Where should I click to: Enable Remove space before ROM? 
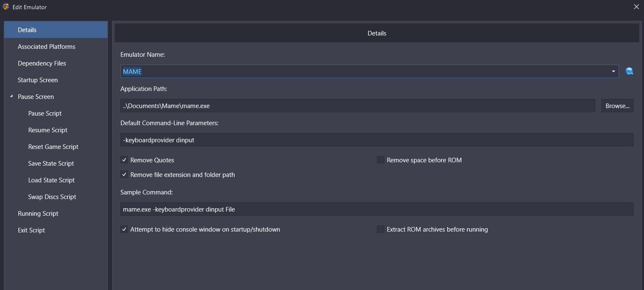pyautogui.click(x=381, y=160)
